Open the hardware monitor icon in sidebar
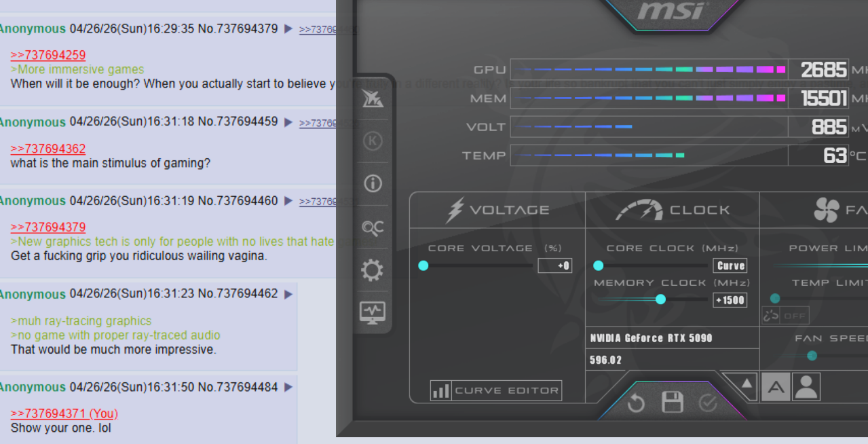868x444 pixels. 373,312
